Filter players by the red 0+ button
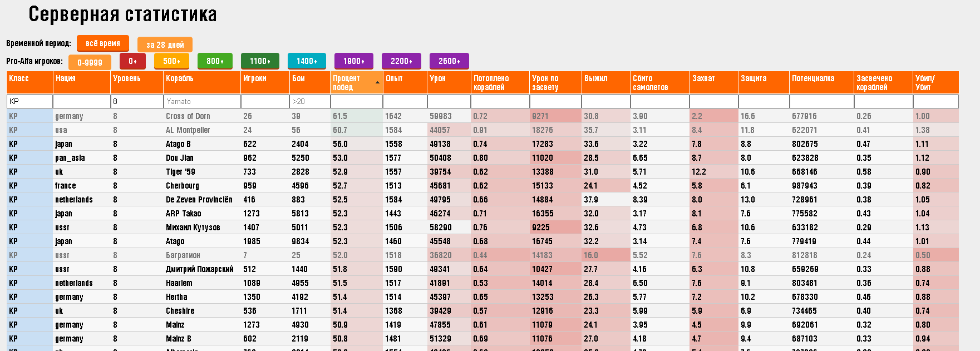The width and height of the screenshot is (980, 351). point(132,61)
